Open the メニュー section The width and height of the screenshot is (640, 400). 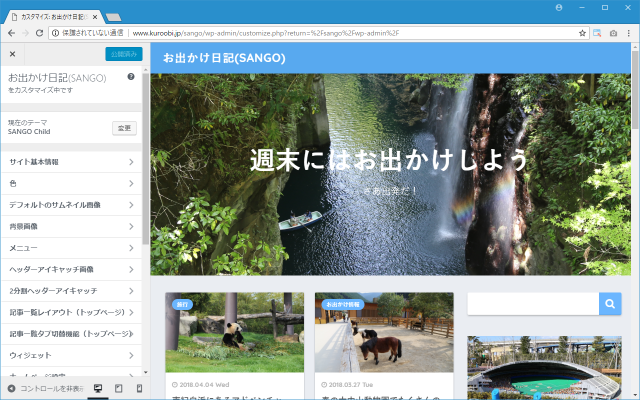click(x=71, y=248)
